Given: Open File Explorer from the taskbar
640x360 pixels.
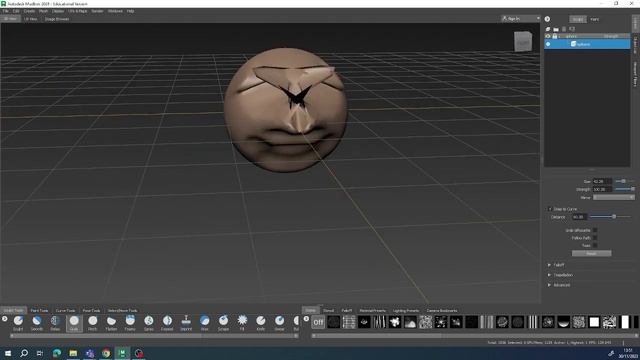Looking at the screenshot, I should 73,353.
